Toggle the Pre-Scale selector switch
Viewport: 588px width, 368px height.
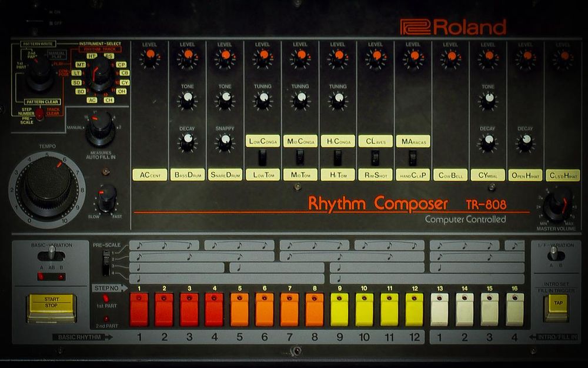click(106, 263)
